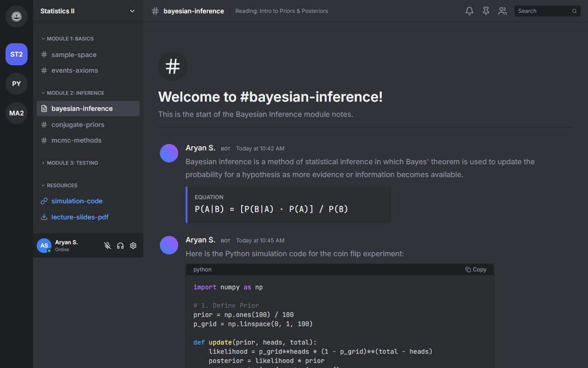The width and height of the screenshot is (588, 368).
Task: Download lecture-slides-pdf from Resources
Action: pos(79,217)
